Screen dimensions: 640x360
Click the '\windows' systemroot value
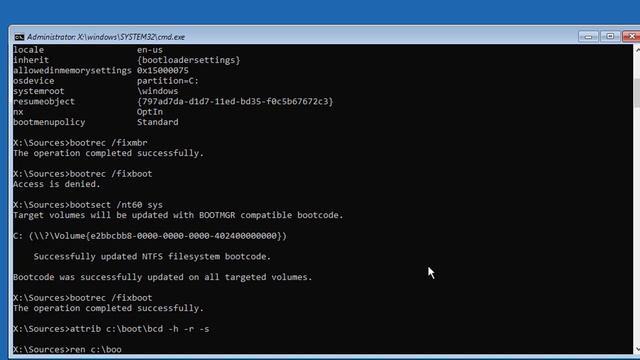[158, 91]
